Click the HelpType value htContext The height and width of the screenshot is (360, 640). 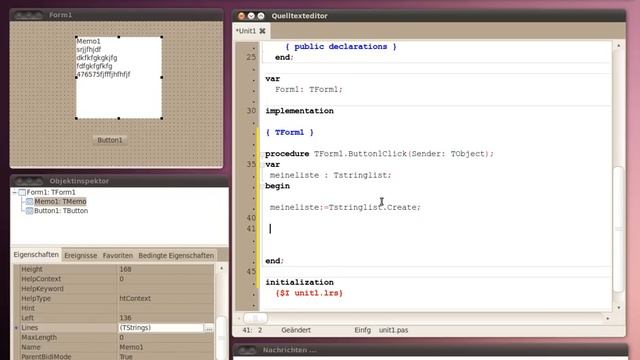[x=135, y=299]
